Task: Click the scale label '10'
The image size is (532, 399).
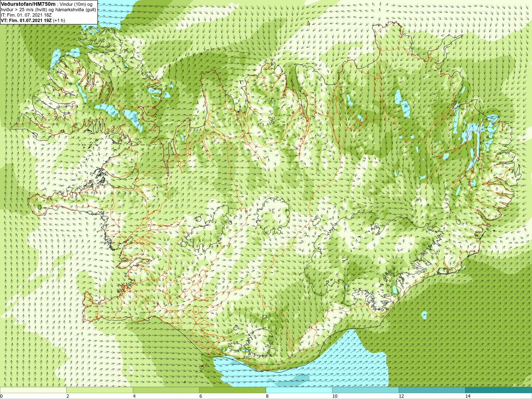Action: (335, 396)
